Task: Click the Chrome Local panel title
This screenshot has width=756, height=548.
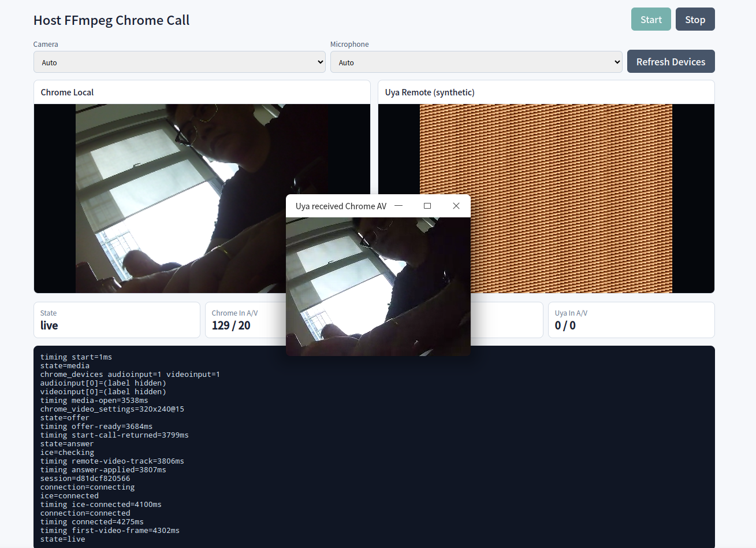Action: click(x=67, y=92)
